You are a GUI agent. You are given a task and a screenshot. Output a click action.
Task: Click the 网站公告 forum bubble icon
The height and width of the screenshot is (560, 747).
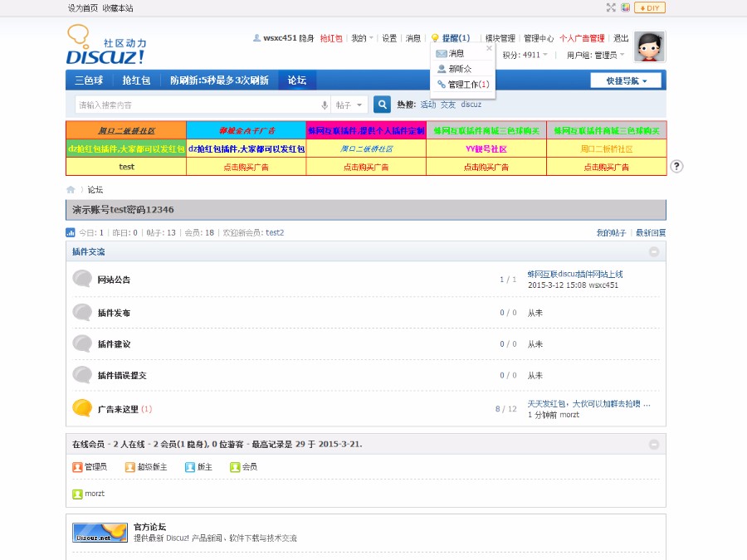(x=82, y=279)
